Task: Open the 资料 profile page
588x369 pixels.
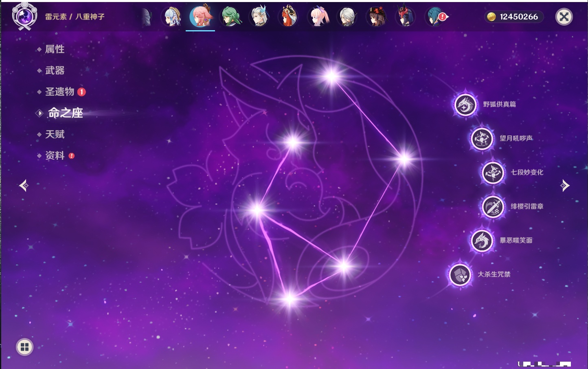Action: (55, 155)
